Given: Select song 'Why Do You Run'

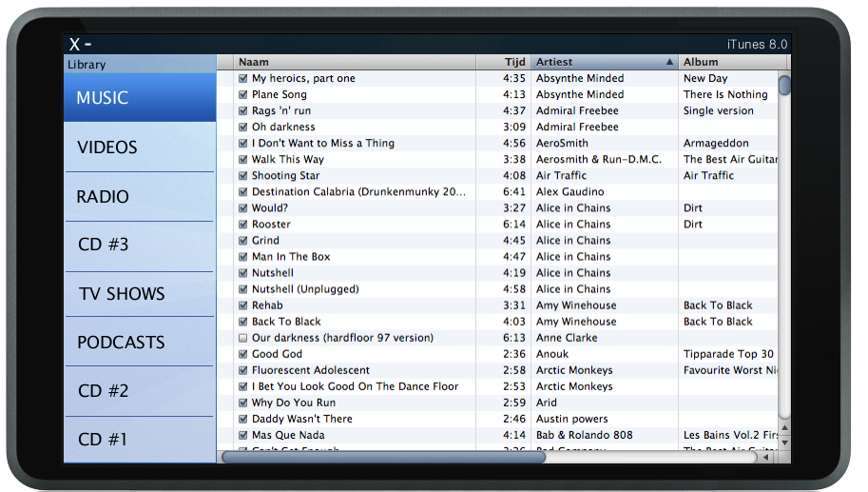Looking at the screenshot, I should (294, 403).
